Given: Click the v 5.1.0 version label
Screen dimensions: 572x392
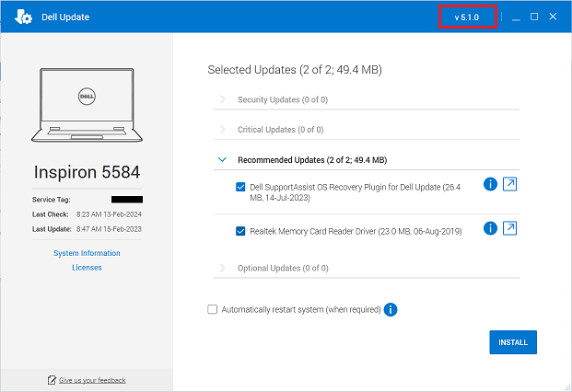Looking at the screenshot, I should [x=468, y=17].
